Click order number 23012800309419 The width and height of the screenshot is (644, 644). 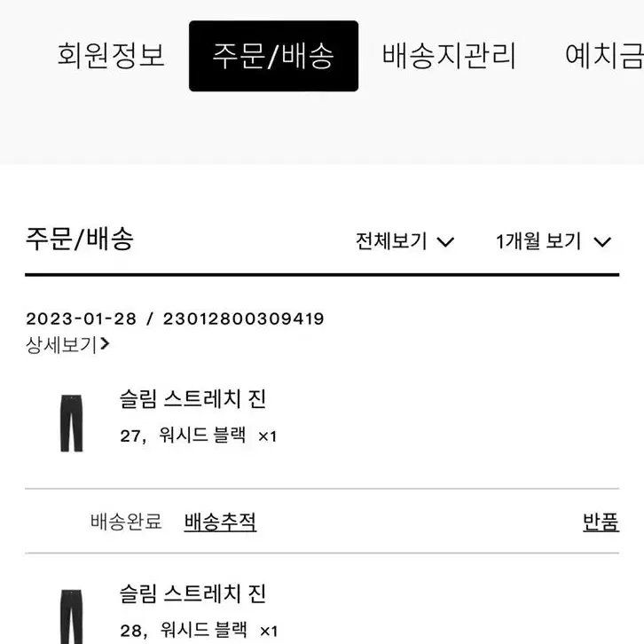tap(244, 318)
